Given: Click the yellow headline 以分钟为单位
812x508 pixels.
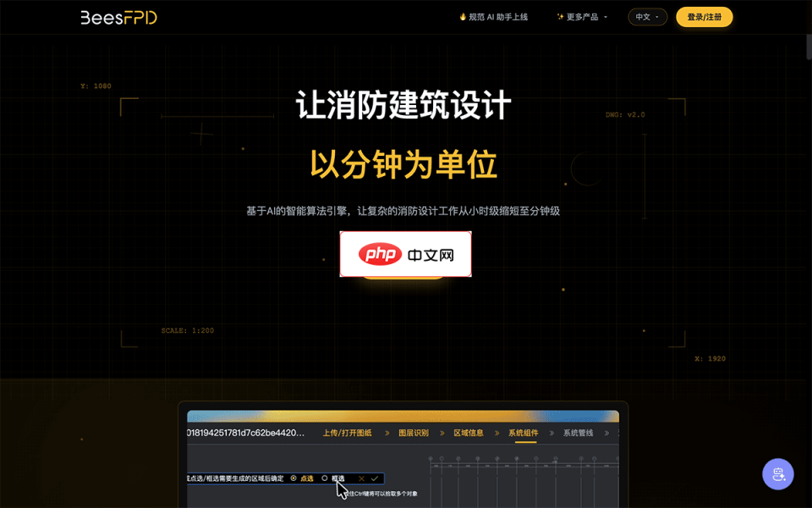Looking at the screenshot, I should (403, 164).
